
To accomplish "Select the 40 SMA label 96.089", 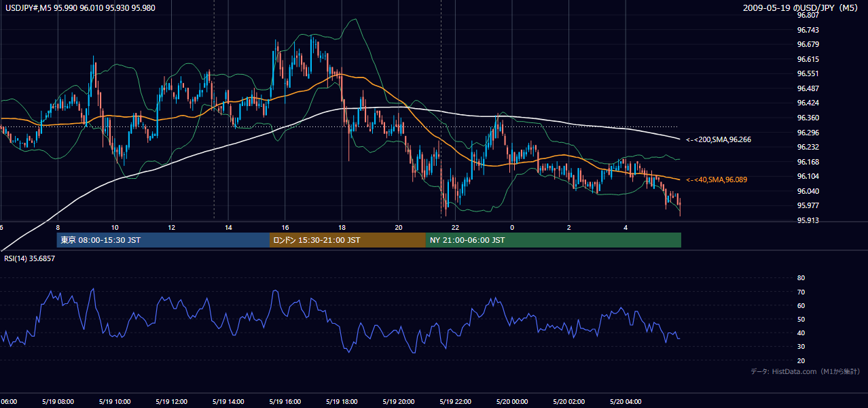I will point(717,180).
